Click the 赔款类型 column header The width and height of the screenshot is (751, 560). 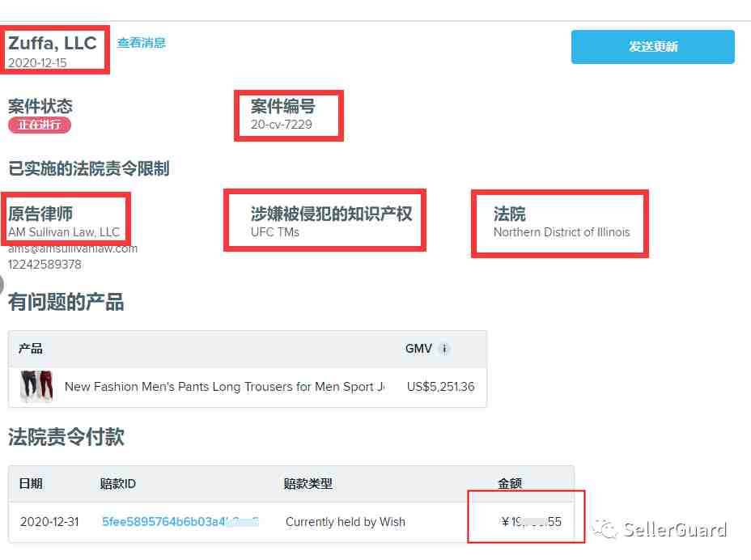click(308, 483)
